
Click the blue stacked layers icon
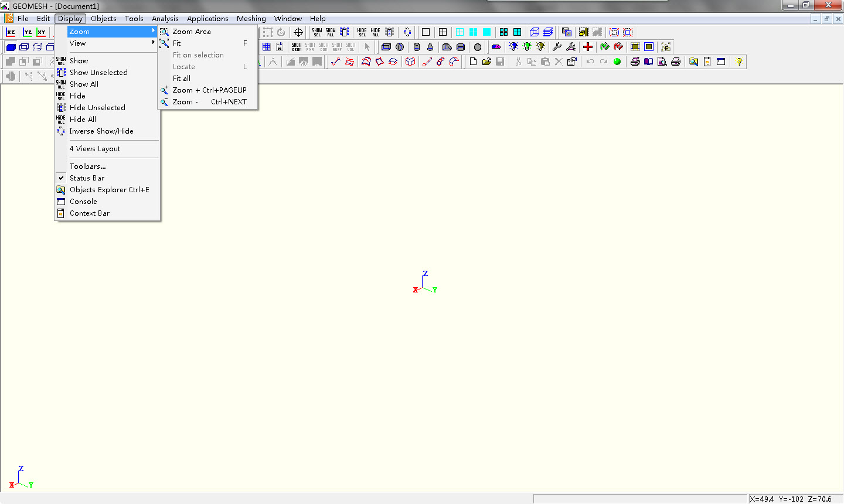pyautogui.click(x=548, y=32)
